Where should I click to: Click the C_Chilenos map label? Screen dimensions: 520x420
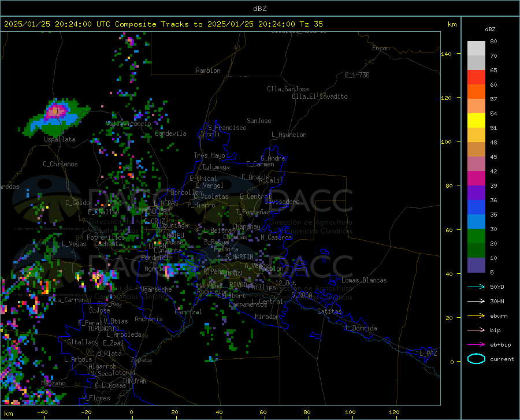click(x=60, y=164)
